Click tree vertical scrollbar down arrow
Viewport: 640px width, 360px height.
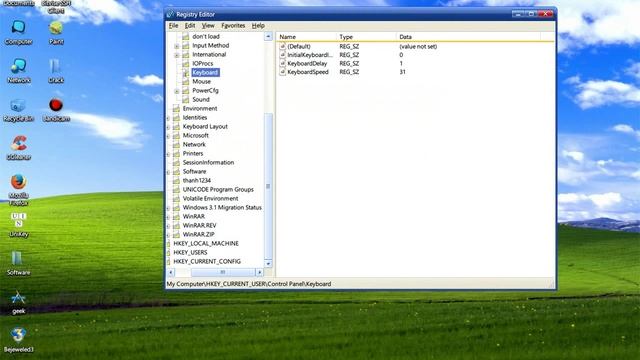(x=268, y=264)
